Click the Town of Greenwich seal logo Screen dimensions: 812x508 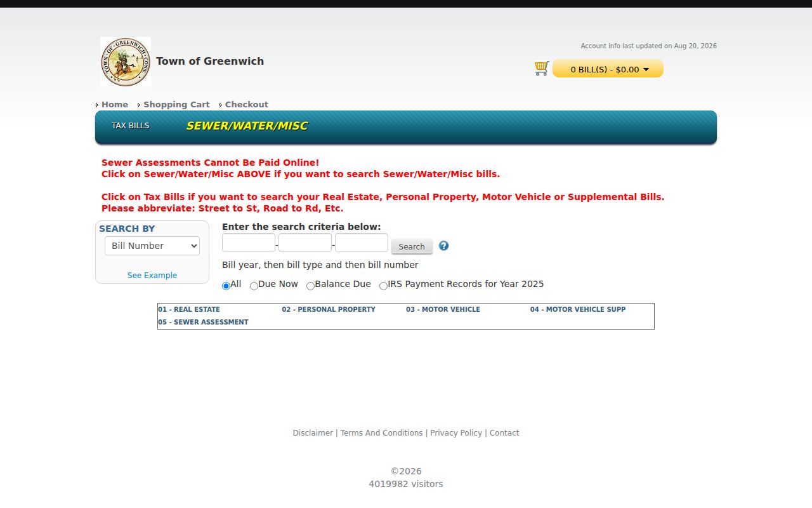[x=126, y=62]
